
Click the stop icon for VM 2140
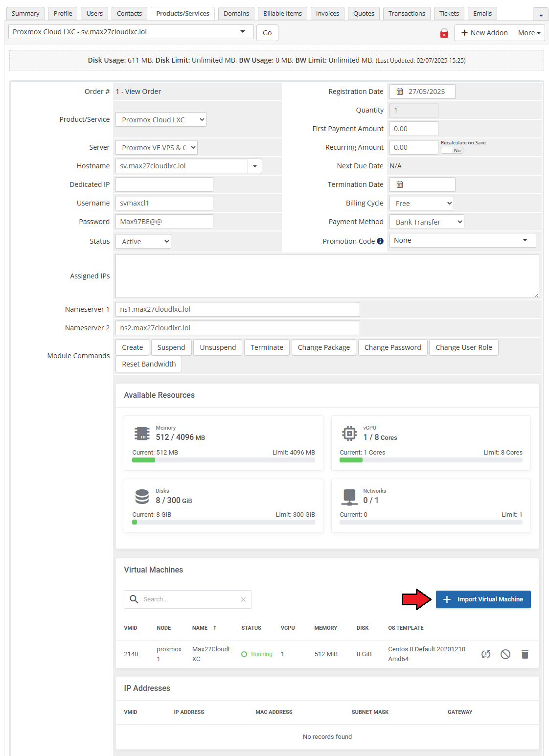(x=505, y=654)
